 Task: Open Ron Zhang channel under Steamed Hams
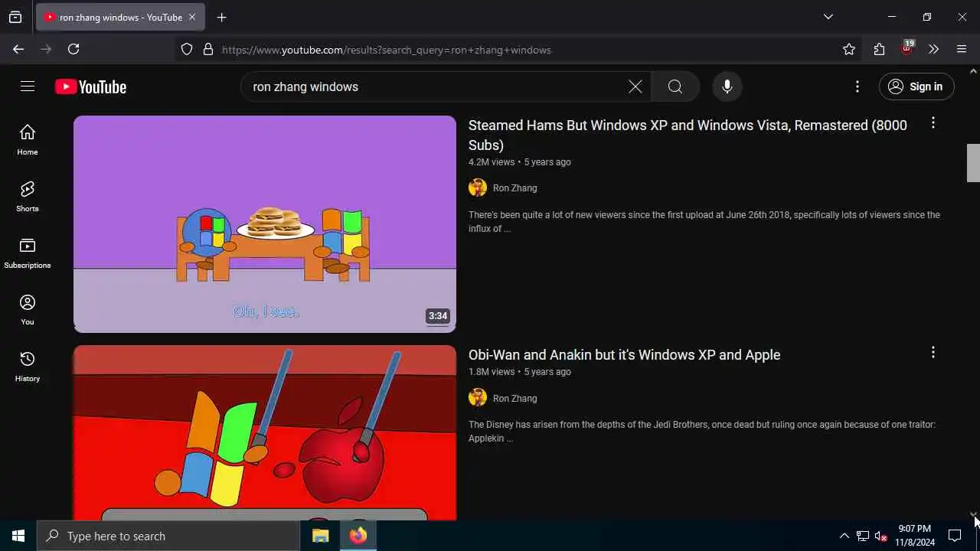514,188
